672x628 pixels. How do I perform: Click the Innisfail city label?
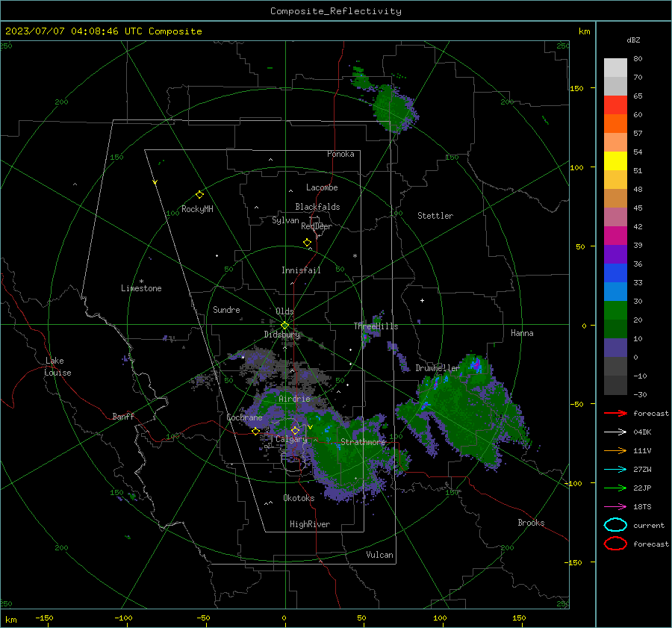coord(301,270)
